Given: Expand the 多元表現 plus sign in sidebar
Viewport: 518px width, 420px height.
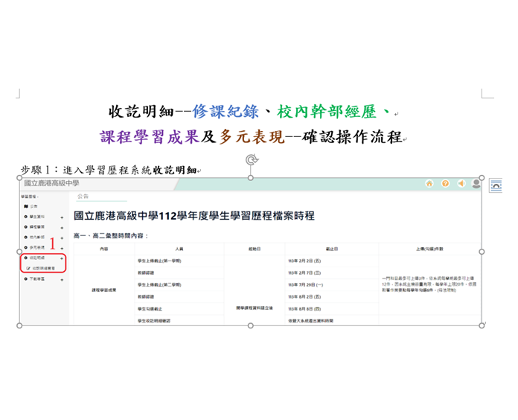Looking at the screenshot, I should pyautogui.click(x=62, y=248).
